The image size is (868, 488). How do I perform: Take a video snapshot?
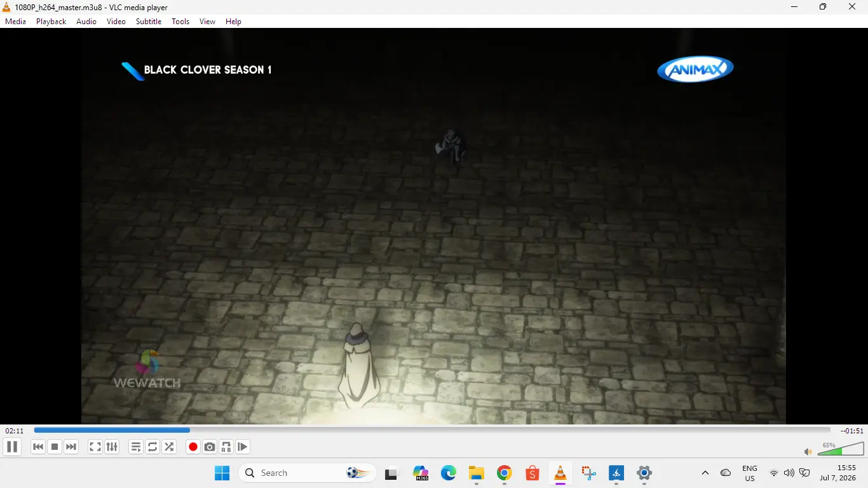(210, 447)
